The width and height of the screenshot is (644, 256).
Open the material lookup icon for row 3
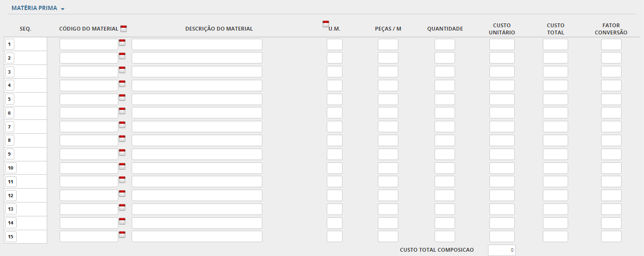[x=122, y=70]
